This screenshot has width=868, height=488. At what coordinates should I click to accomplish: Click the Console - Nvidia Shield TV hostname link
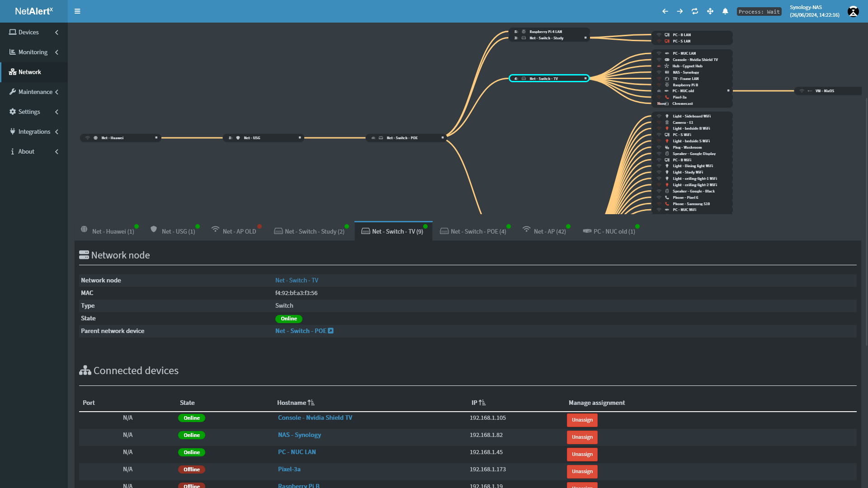pos(315,418)
